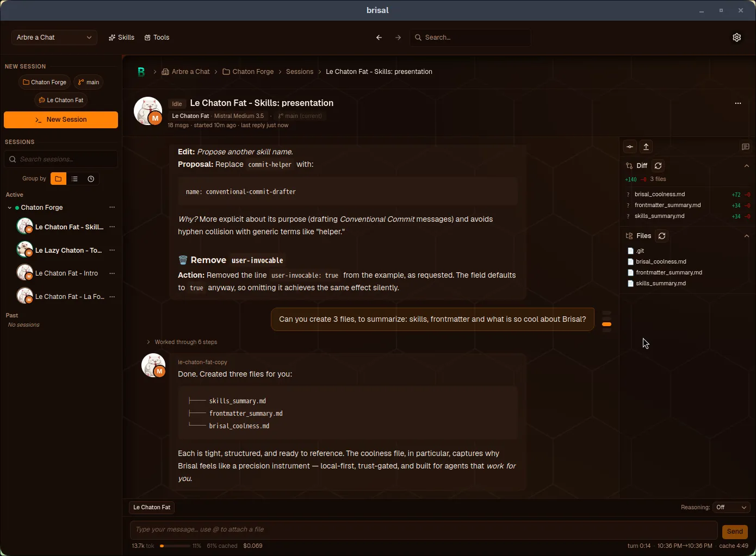Open frontmatter_summary.md in Diff list
Screen dimensions: 756x556
pyautogui.click(x=687, y=205)
